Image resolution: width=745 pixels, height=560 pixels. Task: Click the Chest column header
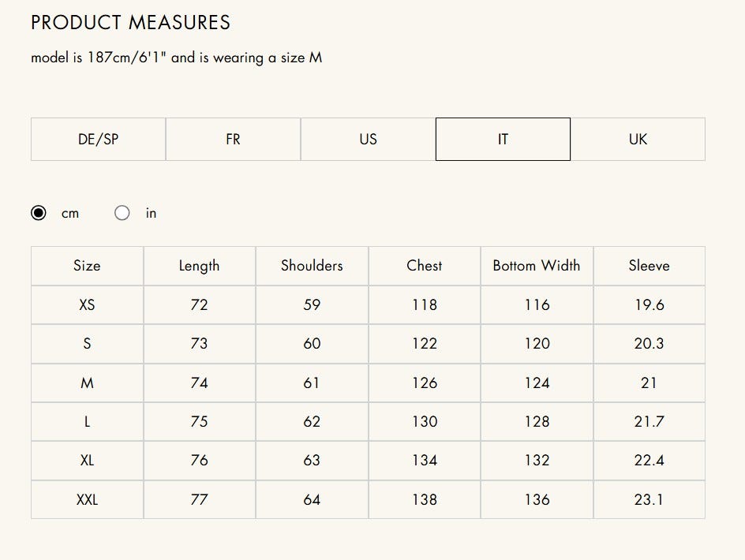point(425,266)
